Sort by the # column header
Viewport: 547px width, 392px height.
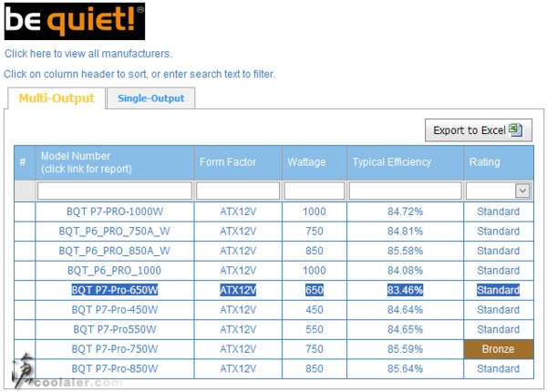[x=23, y=162]
